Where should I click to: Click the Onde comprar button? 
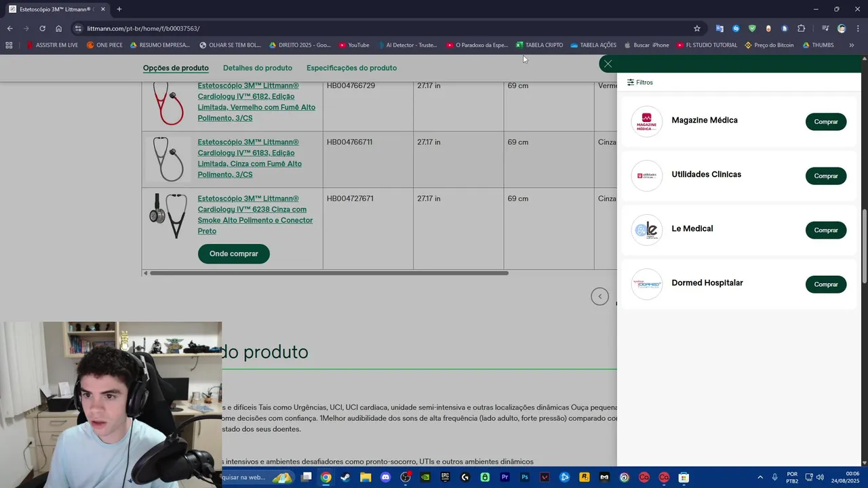click(x=233, y=253)
